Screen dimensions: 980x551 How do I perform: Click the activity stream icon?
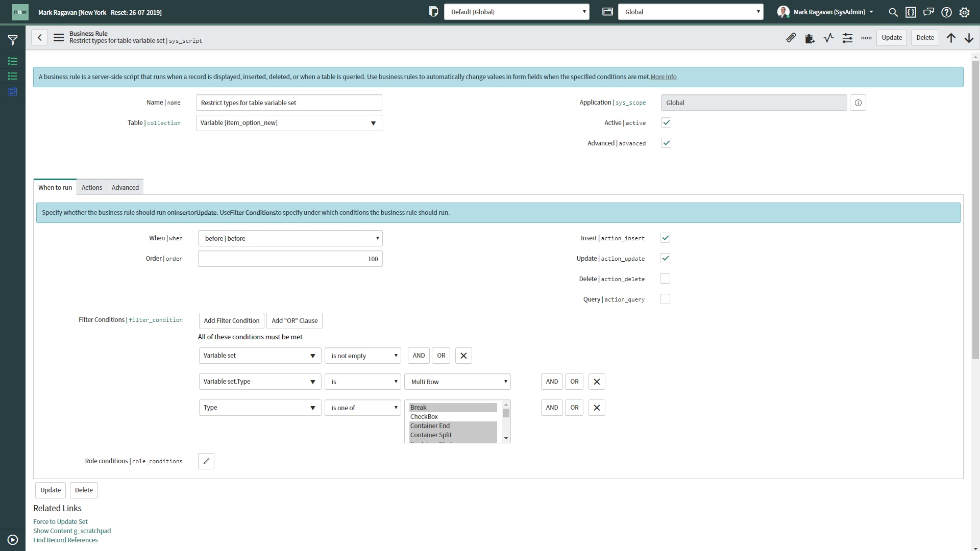click(828, 38)
